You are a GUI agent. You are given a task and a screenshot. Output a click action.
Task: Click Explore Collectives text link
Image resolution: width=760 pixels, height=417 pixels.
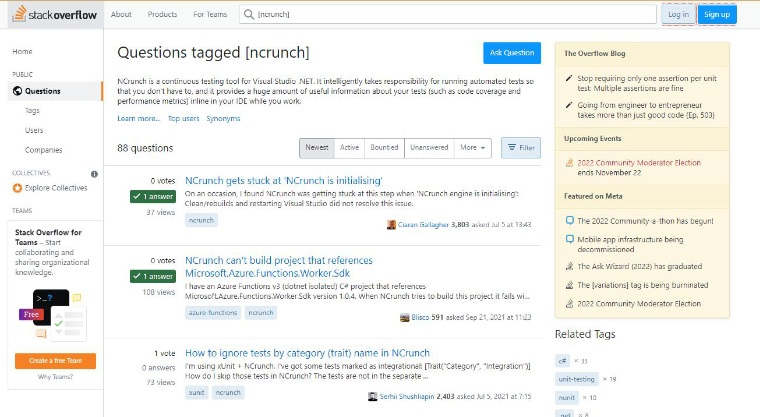coord(56,188)
